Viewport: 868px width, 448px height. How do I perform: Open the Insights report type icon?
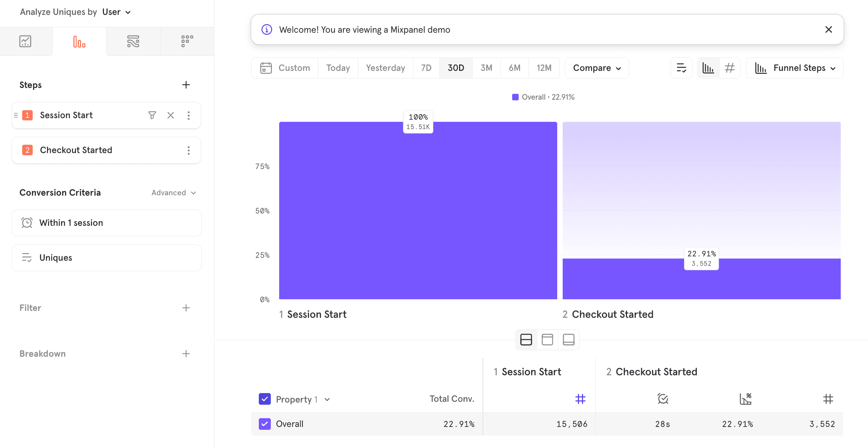click(25, 41)
